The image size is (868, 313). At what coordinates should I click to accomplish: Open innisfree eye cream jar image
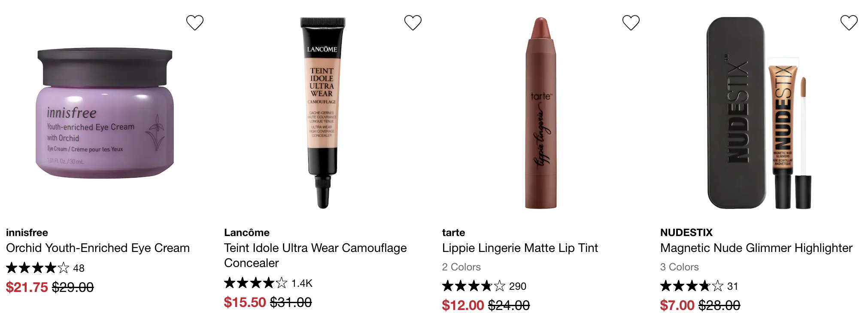point(105,113)
